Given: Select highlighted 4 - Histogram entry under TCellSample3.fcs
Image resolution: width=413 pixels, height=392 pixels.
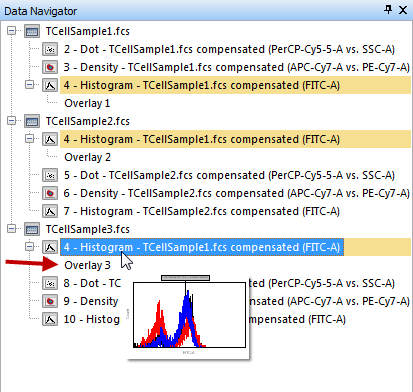Looking at the screenshot, I should [202, 247].
